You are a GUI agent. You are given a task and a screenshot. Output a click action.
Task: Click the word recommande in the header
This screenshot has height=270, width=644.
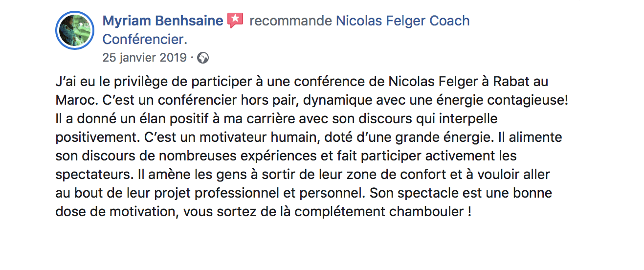290,21
